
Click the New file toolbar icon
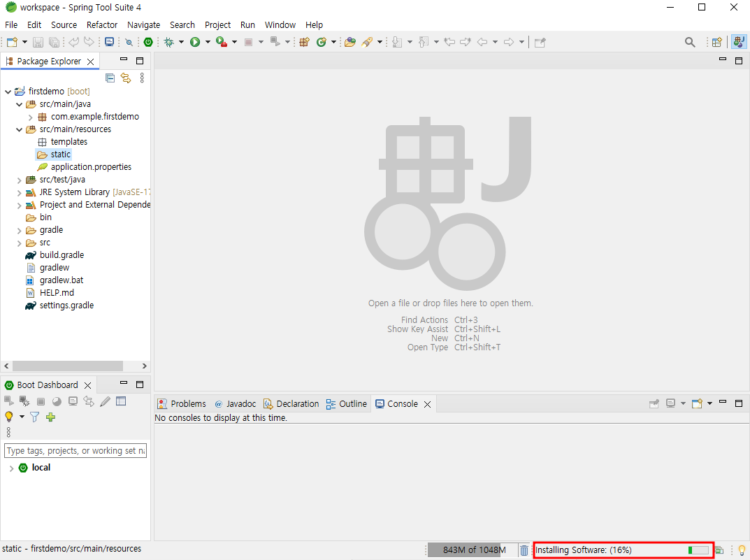[x=12, y=42]
